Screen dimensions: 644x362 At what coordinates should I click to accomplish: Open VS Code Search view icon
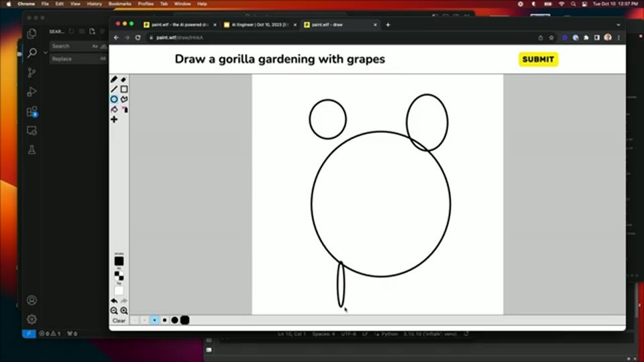pyautogui.click(x=32, y=53)
